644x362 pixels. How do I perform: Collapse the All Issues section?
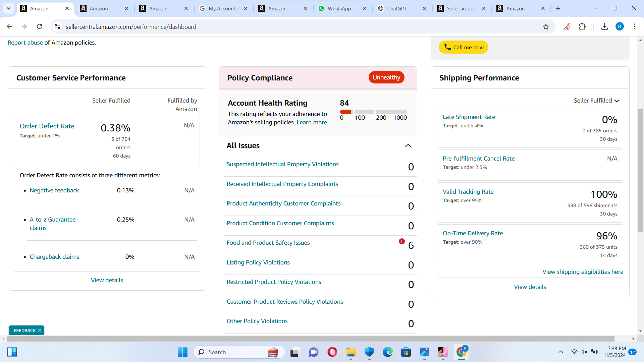(x=408, y=145)
